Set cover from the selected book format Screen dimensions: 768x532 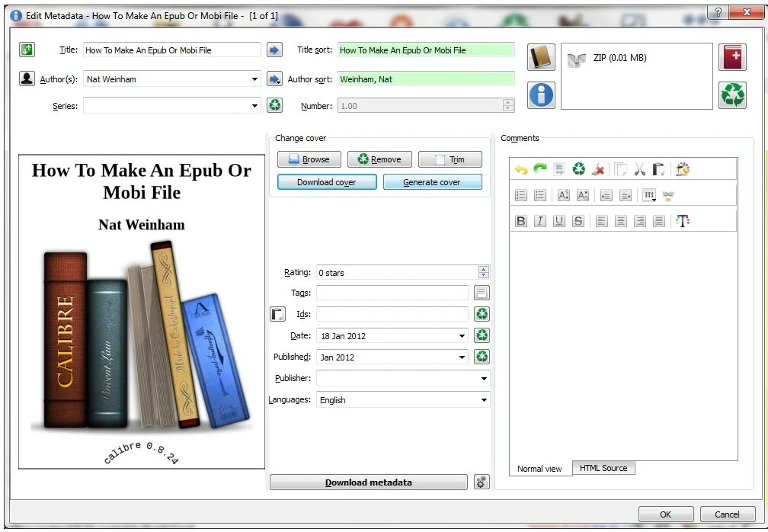[x=541, y=57]
